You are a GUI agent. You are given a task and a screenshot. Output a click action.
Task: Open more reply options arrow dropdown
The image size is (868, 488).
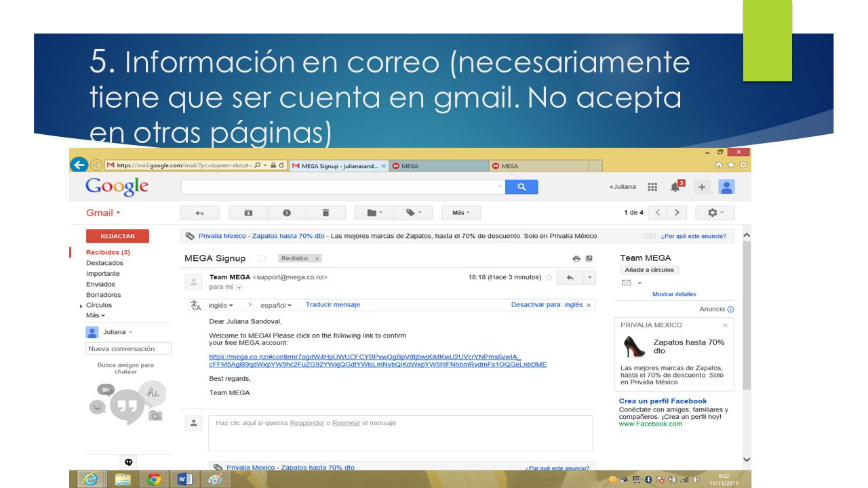pyautogui.click(x=590, y=277)
